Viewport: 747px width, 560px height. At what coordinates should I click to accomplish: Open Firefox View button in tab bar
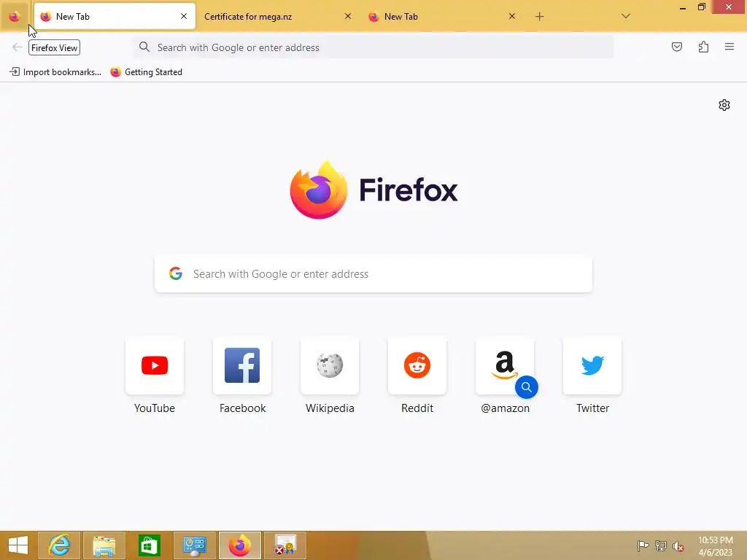pos(15,16)
